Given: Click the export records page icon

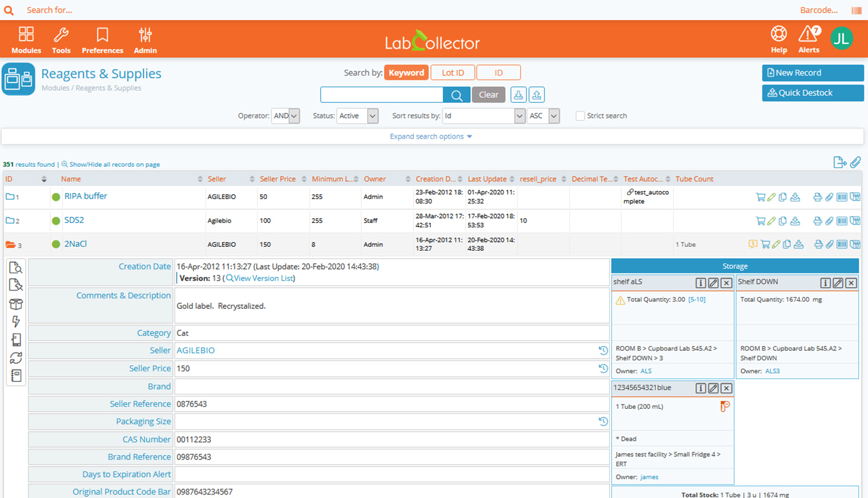Looking at the screenshot, I should (x=839, y=163).
